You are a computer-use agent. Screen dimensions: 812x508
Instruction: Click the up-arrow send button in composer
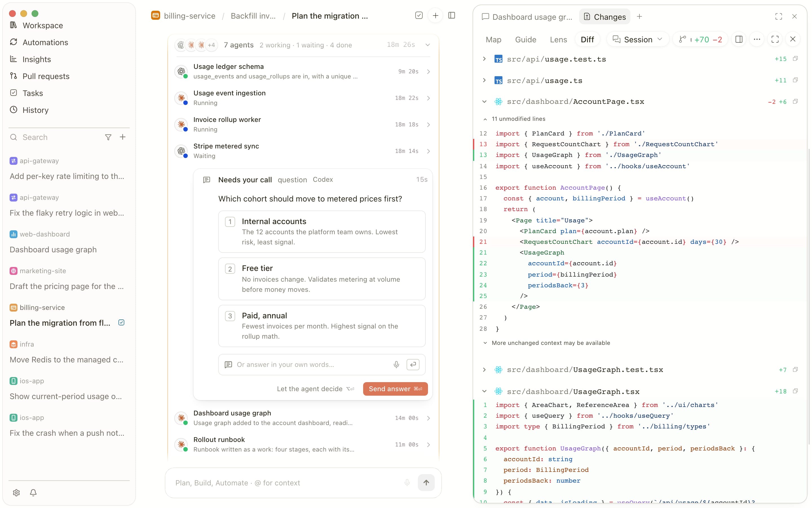click(x=426, y=483)
